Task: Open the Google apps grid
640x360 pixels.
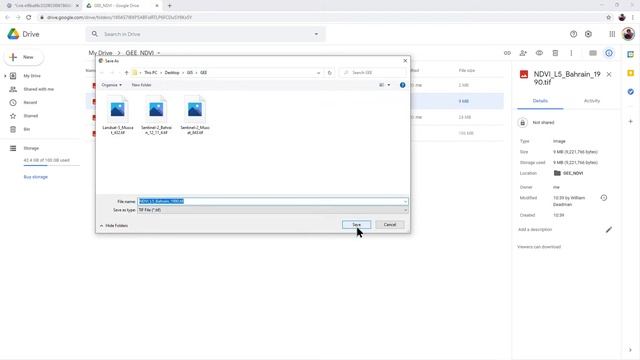Action: pyautogui.click(x=612, y=34)
